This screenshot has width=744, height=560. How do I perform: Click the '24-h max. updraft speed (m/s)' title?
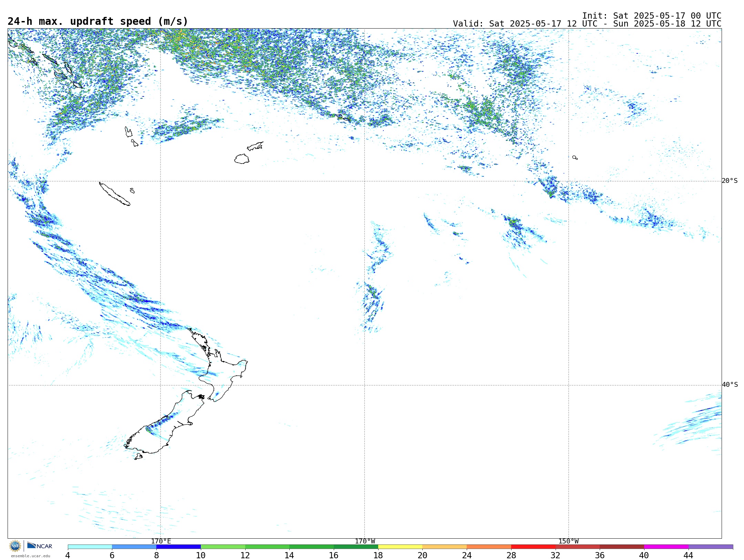[x=98, y=21]
